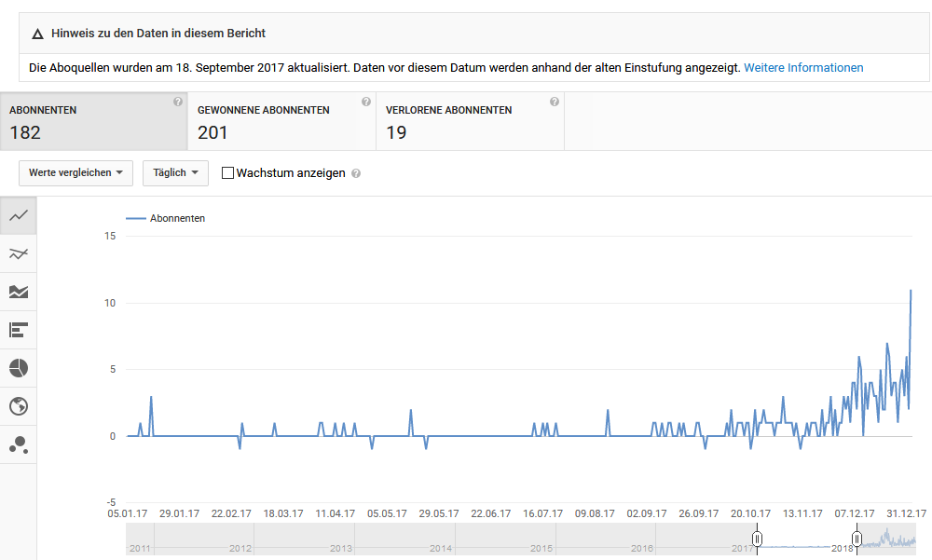Screen dimensions: 932x560
Task: Open the globe map view icon
Action: coord(19,406)
